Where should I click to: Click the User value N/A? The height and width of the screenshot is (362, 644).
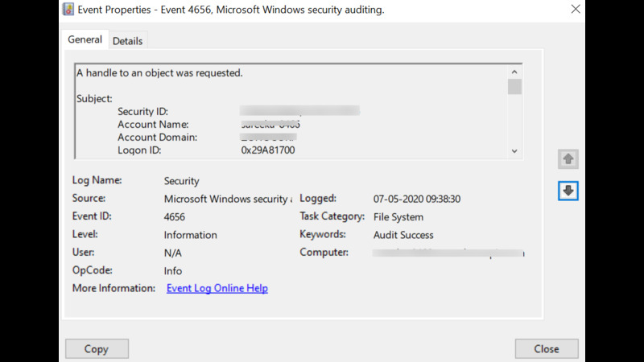tap(173, 253)
